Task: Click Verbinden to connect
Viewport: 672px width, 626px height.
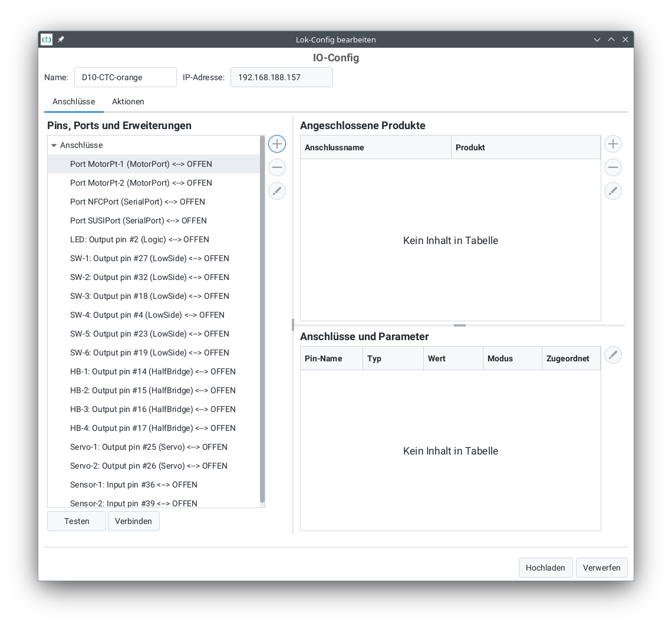Action: (x=133, y=520)
